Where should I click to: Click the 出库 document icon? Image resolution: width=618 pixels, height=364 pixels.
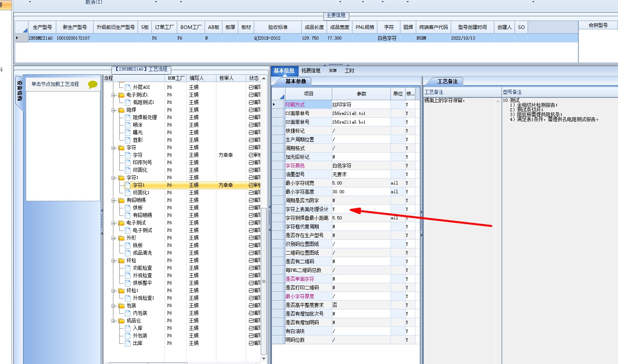coord(128,343)
